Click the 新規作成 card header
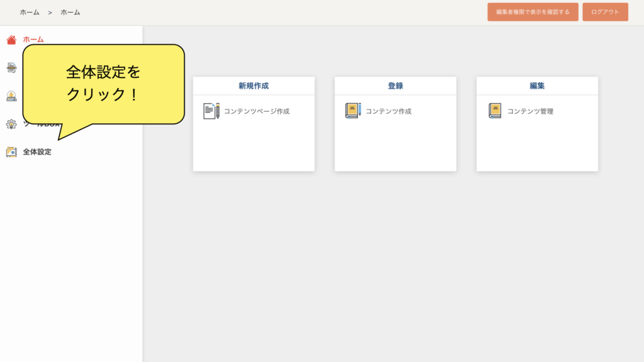Screen dimensions: 644x362 (x=253, y=86)
